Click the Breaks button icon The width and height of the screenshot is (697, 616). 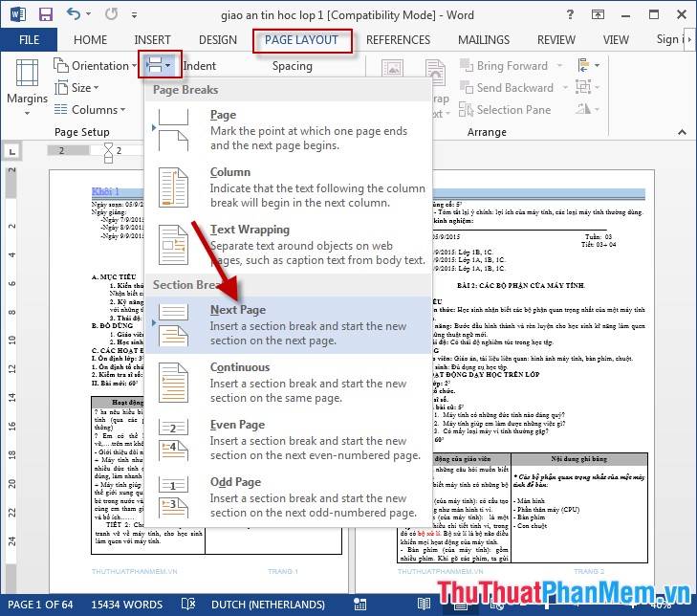point(159,65)
